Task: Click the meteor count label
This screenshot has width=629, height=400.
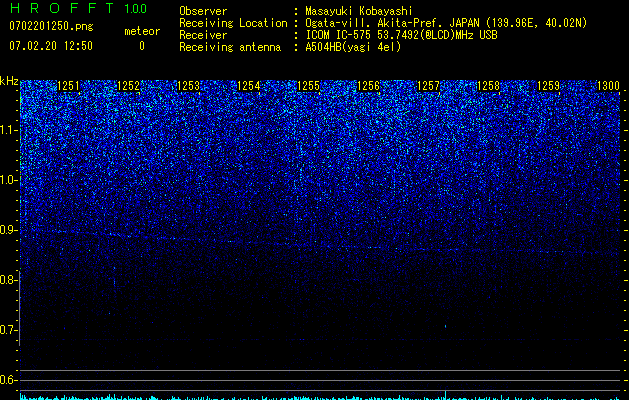Action: 142,31
